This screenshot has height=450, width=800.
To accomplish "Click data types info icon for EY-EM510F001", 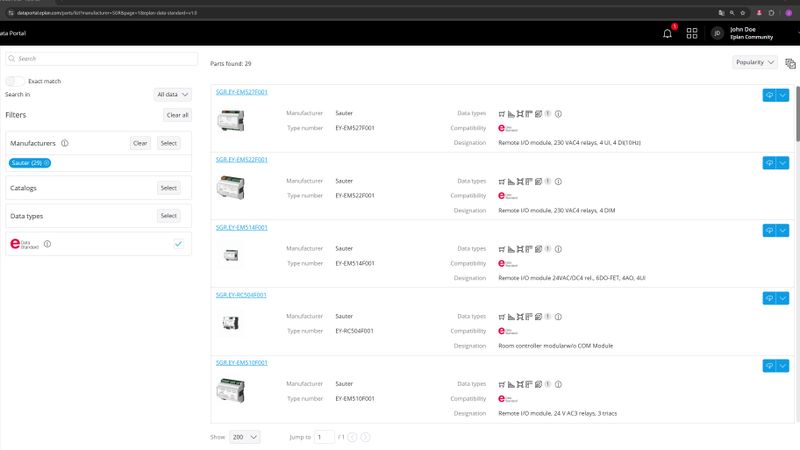I will point(558,384).
